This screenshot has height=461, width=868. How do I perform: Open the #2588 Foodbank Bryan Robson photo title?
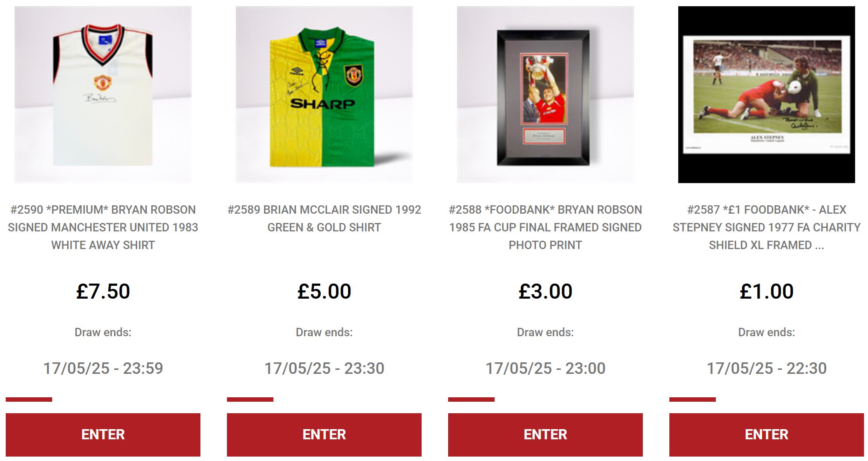click(x=545, y=227)
